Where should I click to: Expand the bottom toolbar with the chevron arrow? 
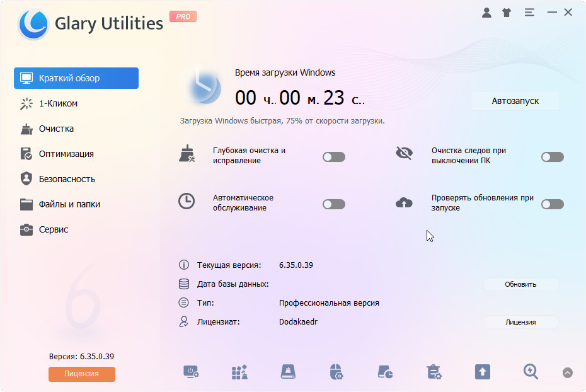pyautogui.click(x=568, y=372)
